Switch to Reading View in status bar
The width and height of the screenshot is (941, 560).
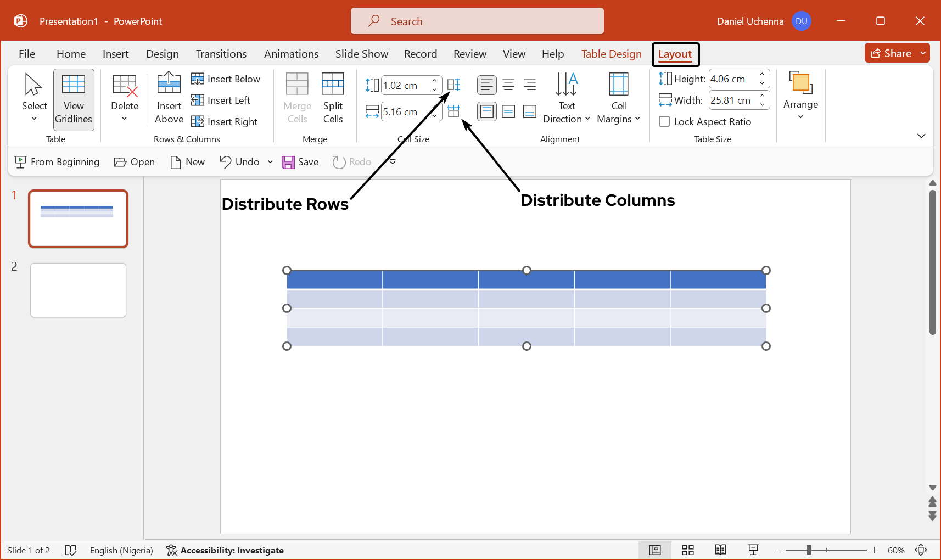pyautogui.click(x=720, y=550)
